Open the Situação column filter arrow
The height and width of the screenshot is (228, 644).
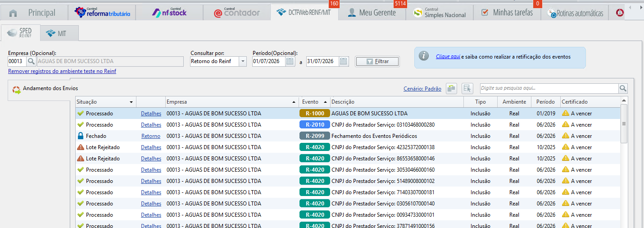point(131,102)
